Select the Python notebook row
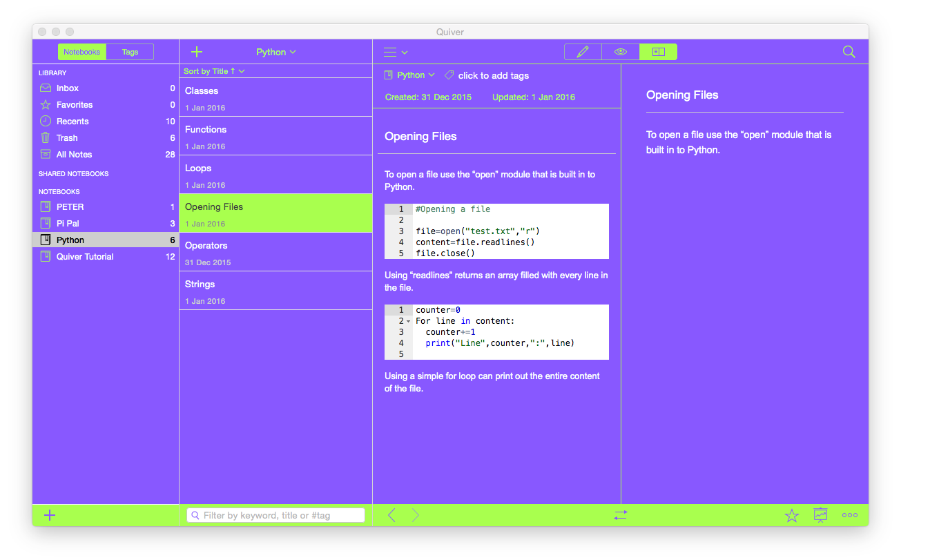The image size is (930, 560). 106,240
